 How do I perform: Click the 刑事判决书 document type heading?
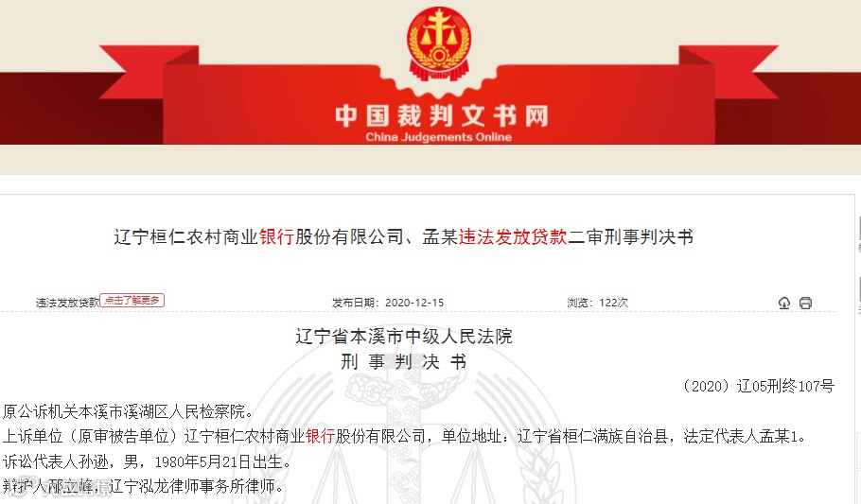coord(404,362)
